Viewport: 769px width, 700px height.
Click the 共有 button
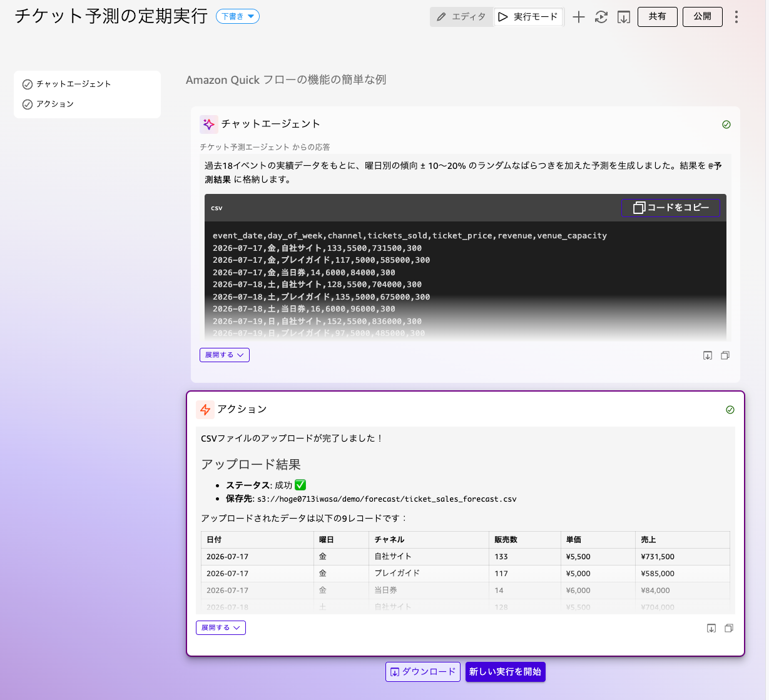658,17
